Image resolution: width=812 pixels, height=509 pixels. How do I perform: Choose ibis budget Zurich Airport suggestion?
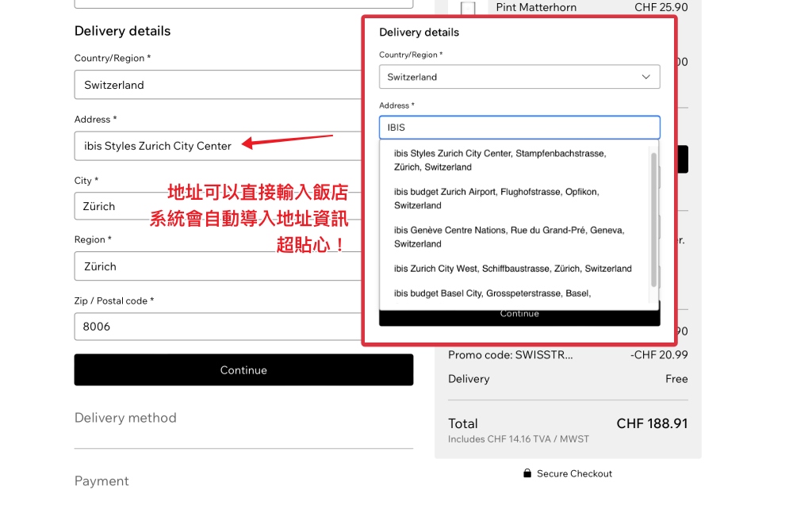click(496, 198)
